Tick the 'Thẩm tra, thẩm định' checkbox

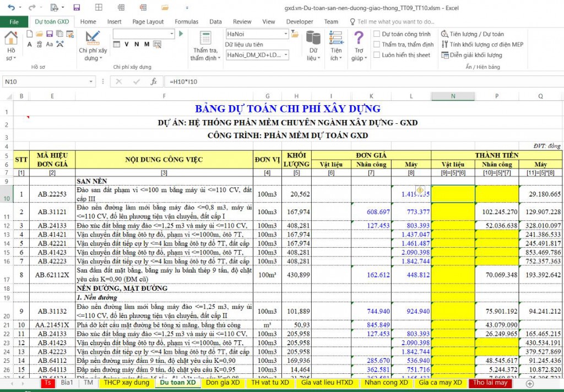click(x=377, y=44)
